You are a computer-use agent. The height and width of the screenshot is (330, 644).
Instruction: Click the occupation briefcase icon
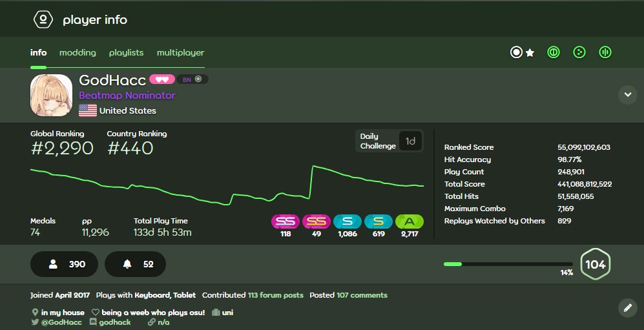click(x=216, y=313)
